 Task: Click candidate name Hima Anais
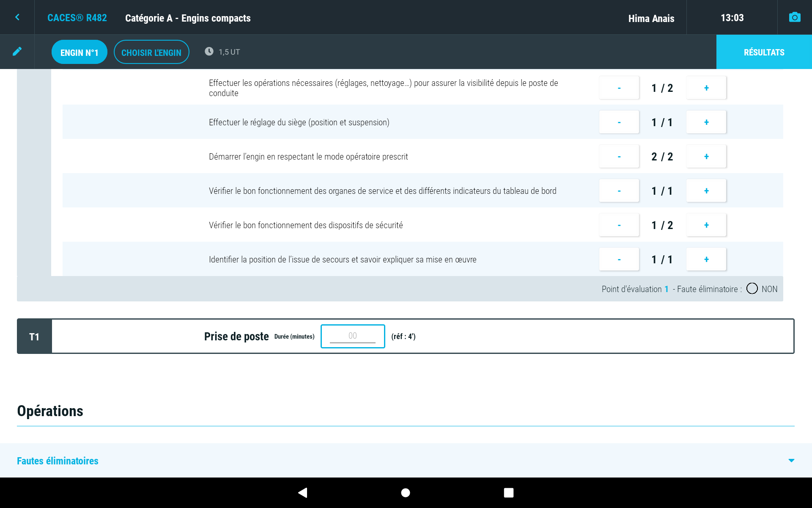pos(651,18)
